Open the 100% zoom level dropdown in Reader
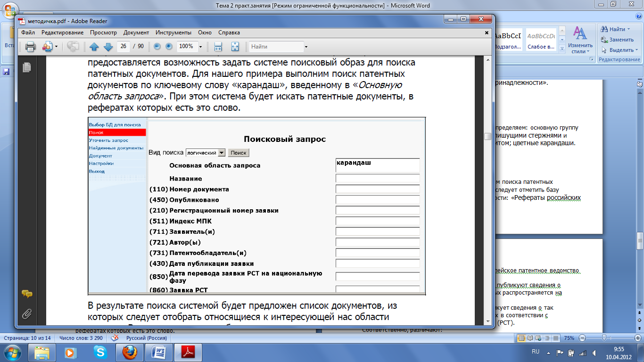 (200, 47)
